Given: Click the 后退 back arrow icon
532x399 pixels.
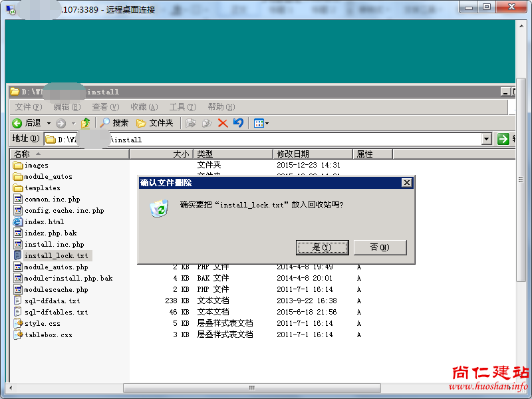Looking at the screenshot, I should point(17,123).
